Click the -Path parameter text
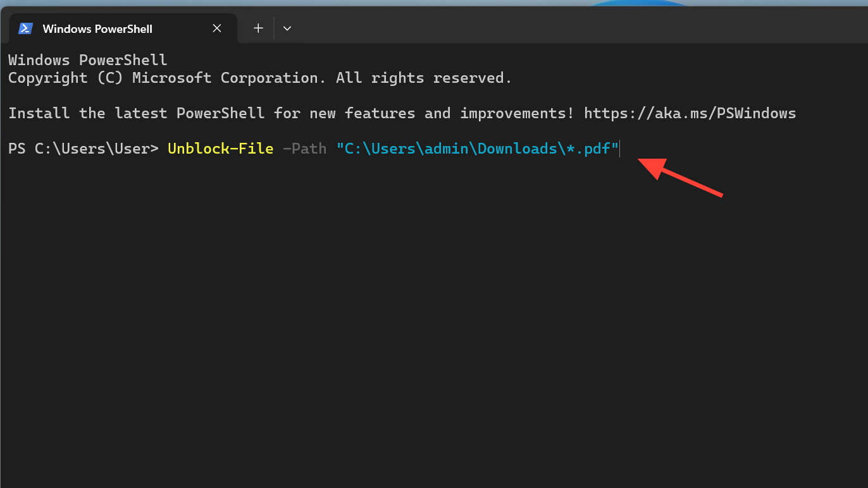The width and height of the screenshot is (868, 488). (304, 149)
